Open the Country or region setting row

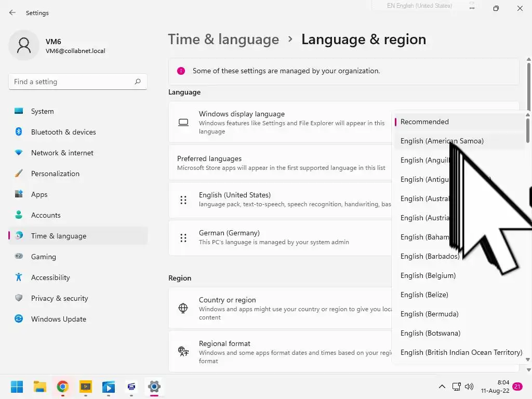[280, 308]
